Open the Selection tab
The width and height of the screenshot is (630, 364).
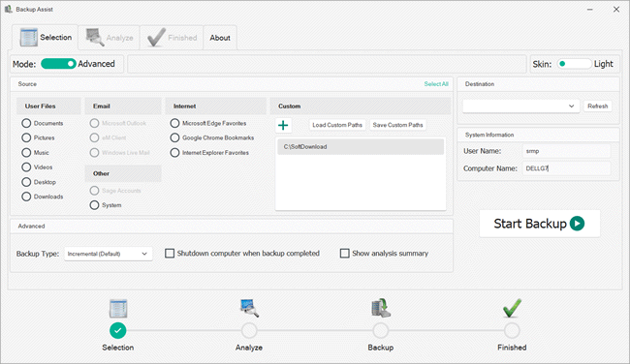(45, 38)
